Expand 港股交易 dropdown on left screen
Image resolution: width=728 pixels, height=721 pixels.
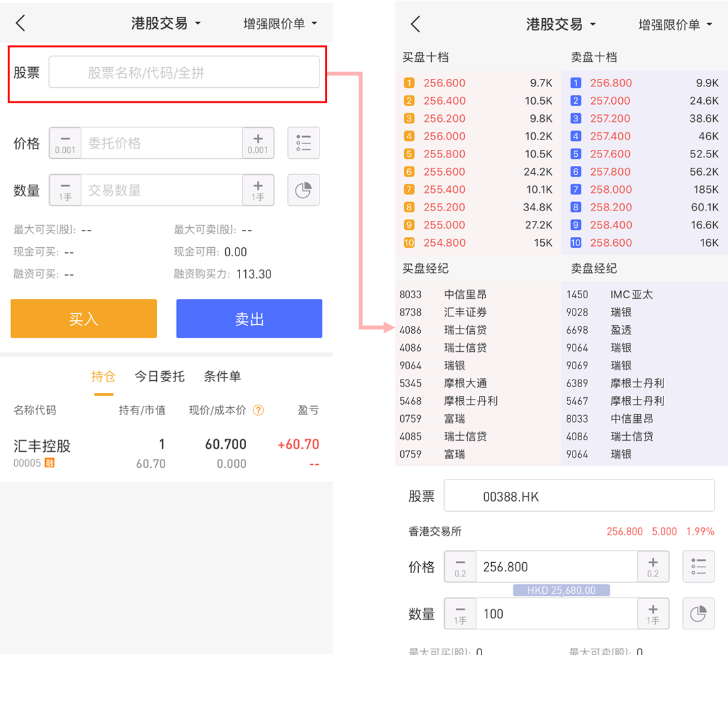tap(167, 24)
